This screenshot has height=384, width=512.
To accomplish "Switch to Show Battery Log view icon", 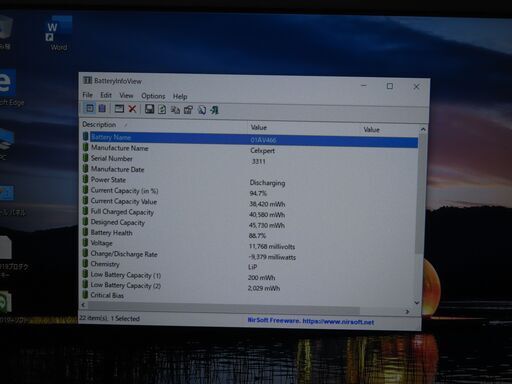I will click(102, 108).
